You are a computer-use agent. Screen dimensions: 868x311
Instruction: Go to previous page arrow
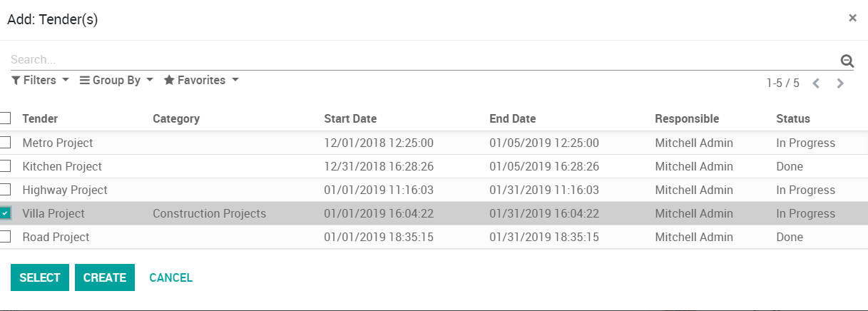pyautogui.click(x=817, y=83)
